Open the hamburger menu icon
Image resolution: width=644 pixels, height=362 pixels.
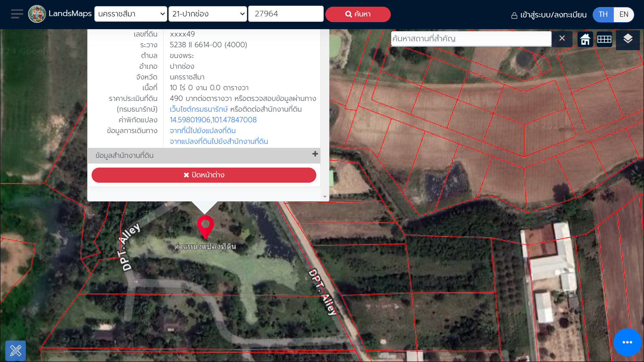tap(17, 14)
